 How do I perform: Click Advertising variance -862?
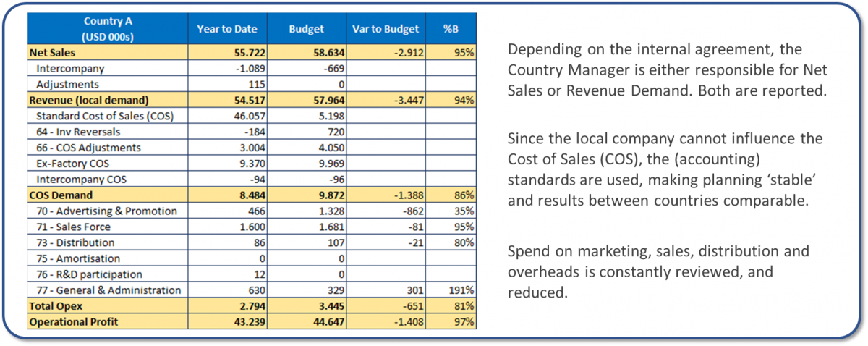(412, 211)
